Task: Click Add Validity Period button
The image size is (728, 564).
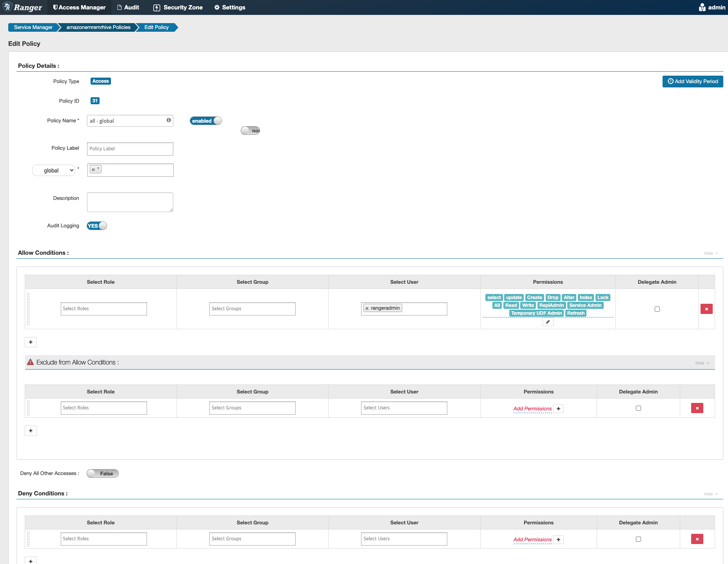Action: point(693,82)
